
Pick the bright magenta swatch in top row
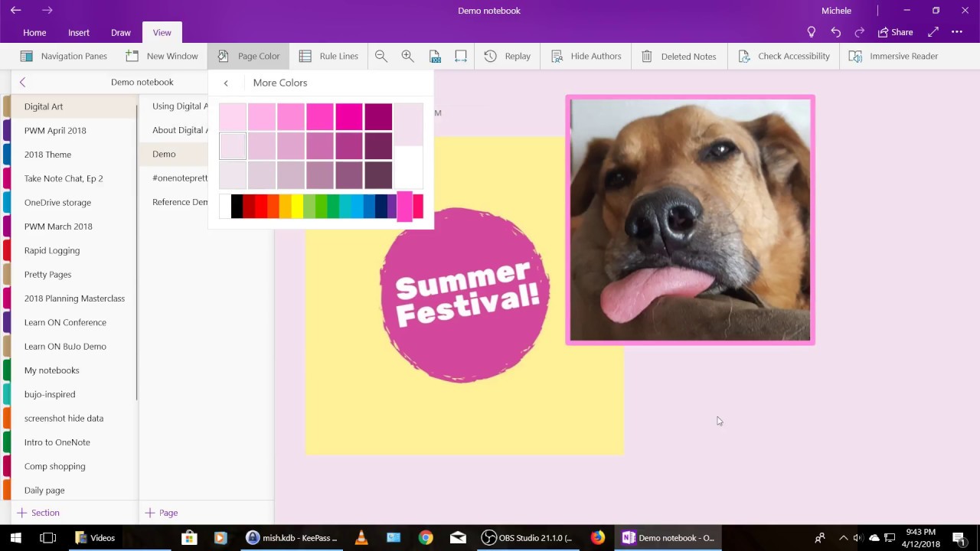click(x=349, y=117)
